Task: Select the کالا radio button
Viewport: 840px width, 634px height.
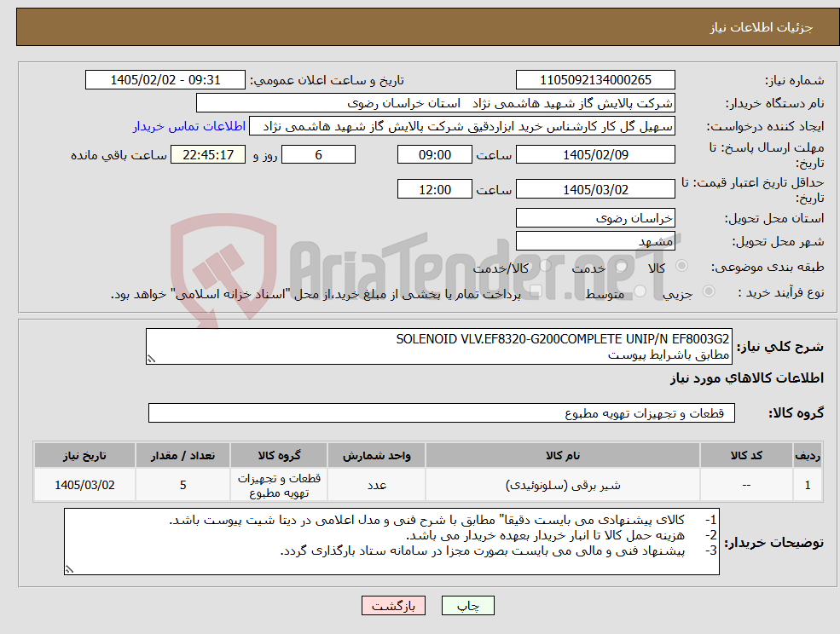Action: [x=682, y=266]
